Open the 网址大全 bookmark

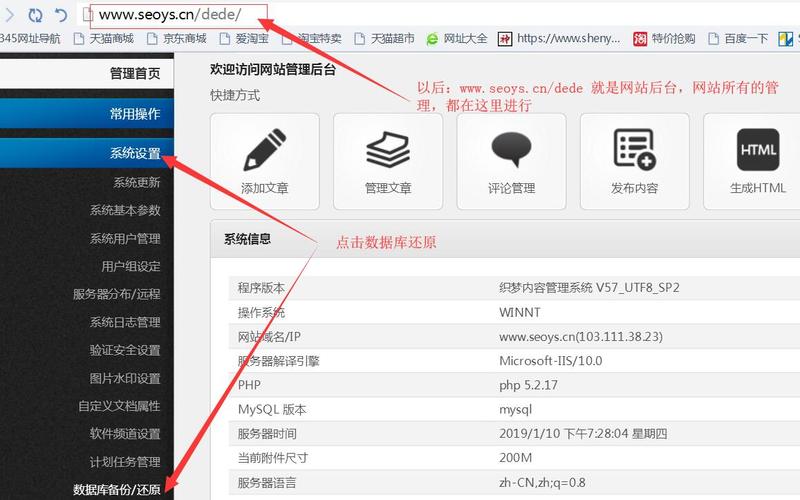(457, 39)
